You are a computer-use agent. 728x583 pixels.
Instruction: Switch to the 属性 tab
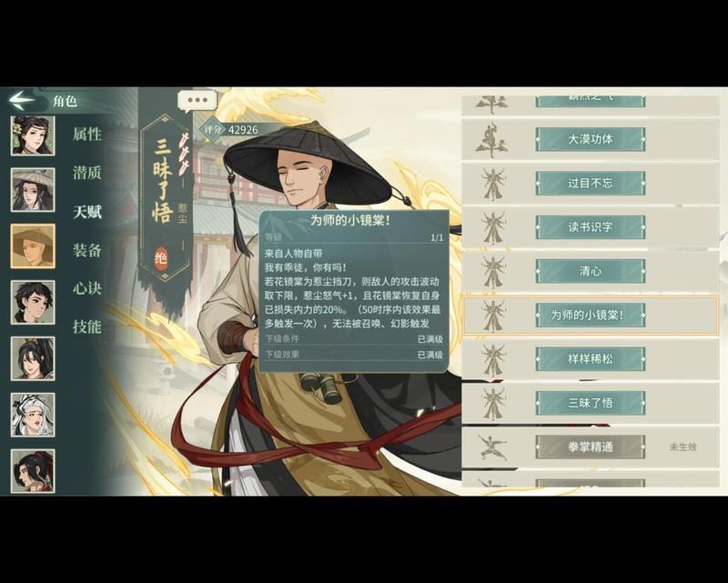86,134
